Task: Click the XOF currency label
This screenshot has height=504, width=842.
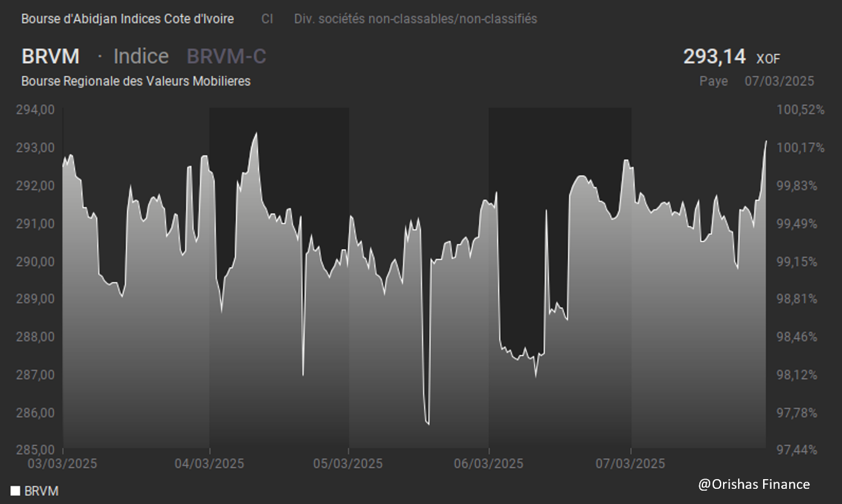Action: point(768,59)
